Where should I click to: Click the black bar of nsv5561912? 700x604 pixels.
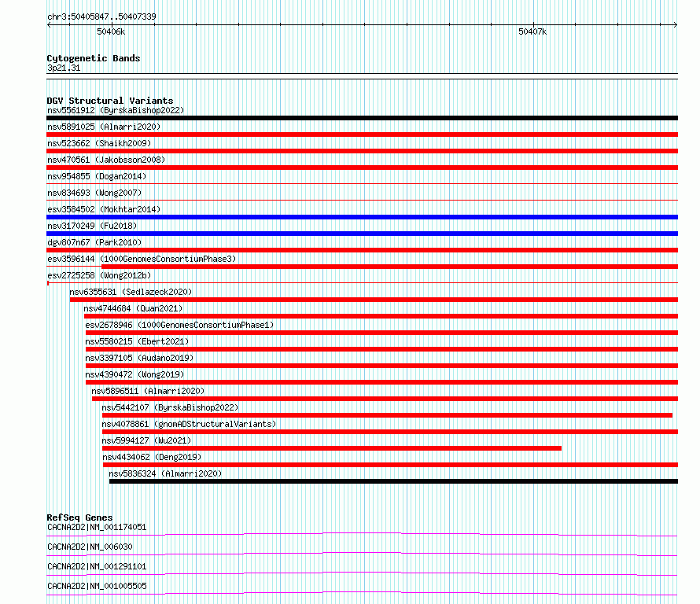tap(362, 118)
